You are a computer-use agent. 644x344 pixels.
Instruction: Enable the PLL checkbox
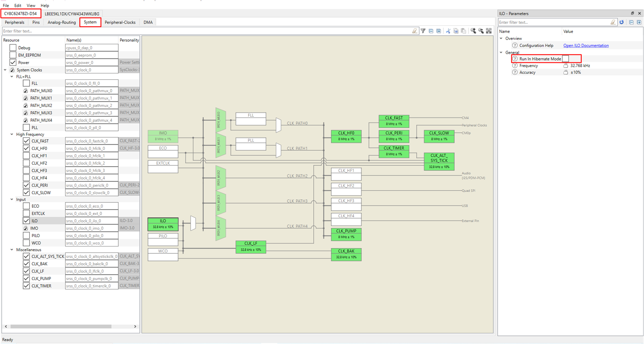26,128
